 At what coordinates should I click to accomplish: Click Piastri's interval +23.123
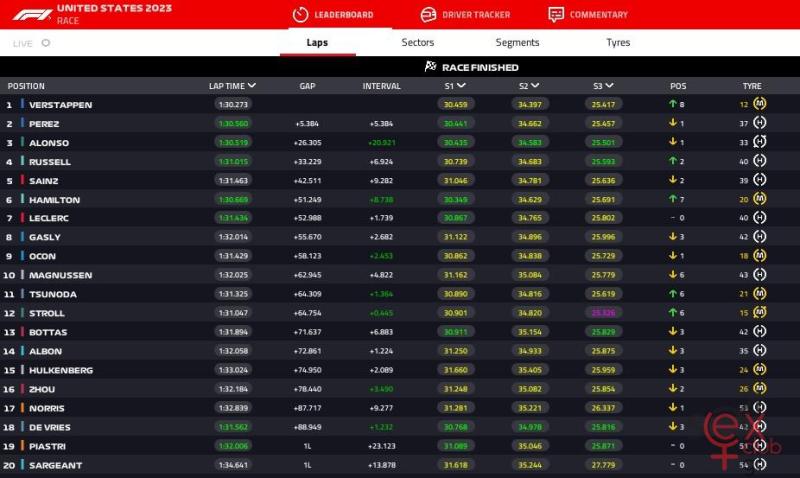pos(382,446)
